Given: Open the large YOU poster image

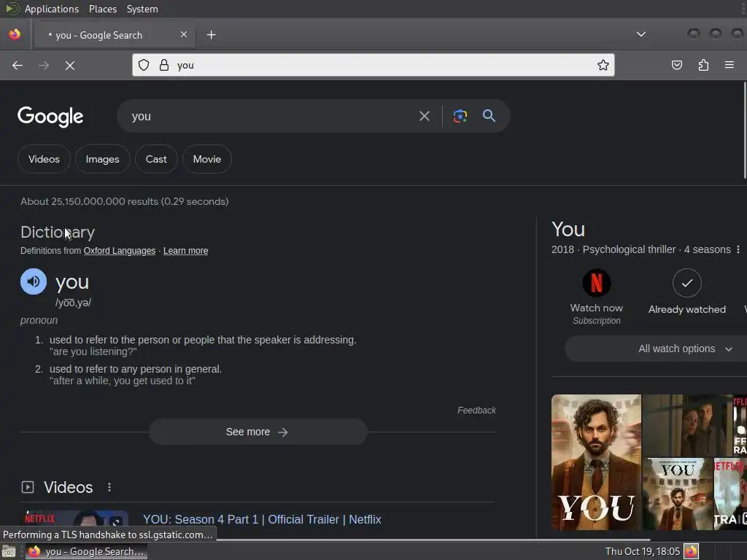Looking at the screenshot, I should point(596,462).
